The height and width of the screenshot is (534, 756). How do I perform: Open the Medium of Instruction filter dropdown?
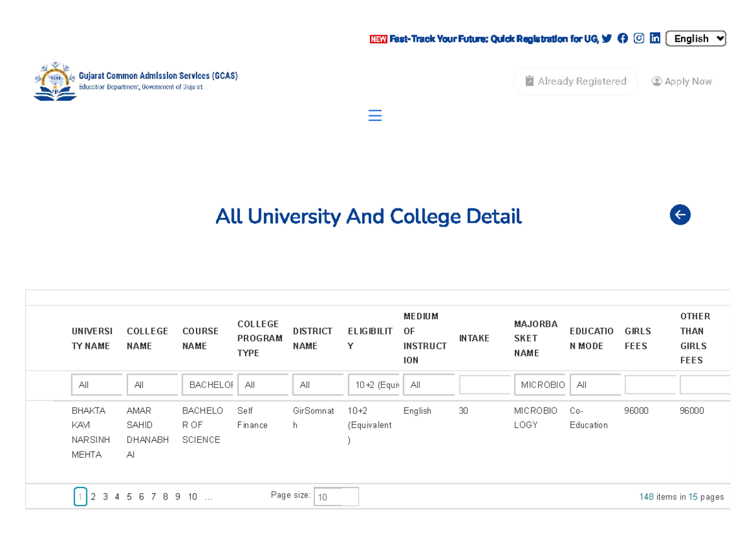[x=429, y=385]
